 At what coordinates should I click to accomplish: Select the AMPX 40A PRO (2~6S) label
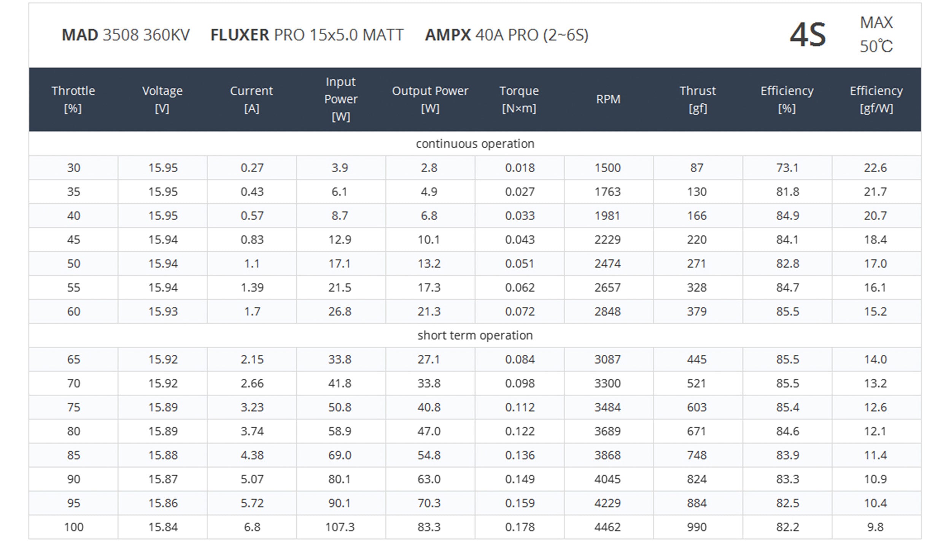[506, 35]
